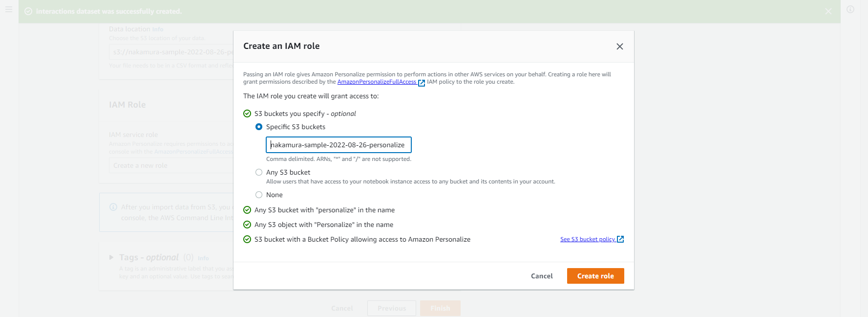Open the See S3 bucket policy link
Image resolution: width=868 pixels, height=317 pixels.
(x=588, y=239)
